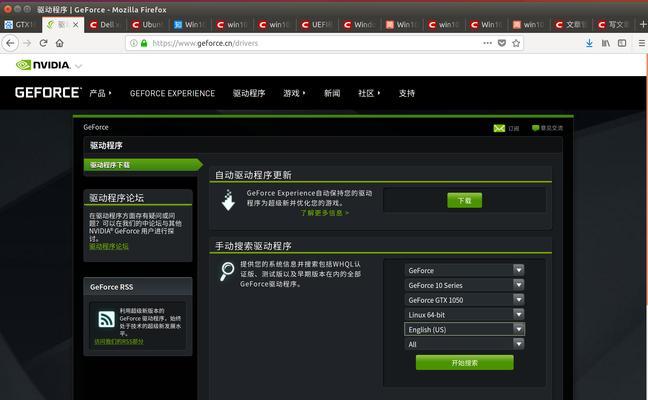This screenshot has height=400, width=648.
Task: Click the green padlock security icon
Action: 144,43
